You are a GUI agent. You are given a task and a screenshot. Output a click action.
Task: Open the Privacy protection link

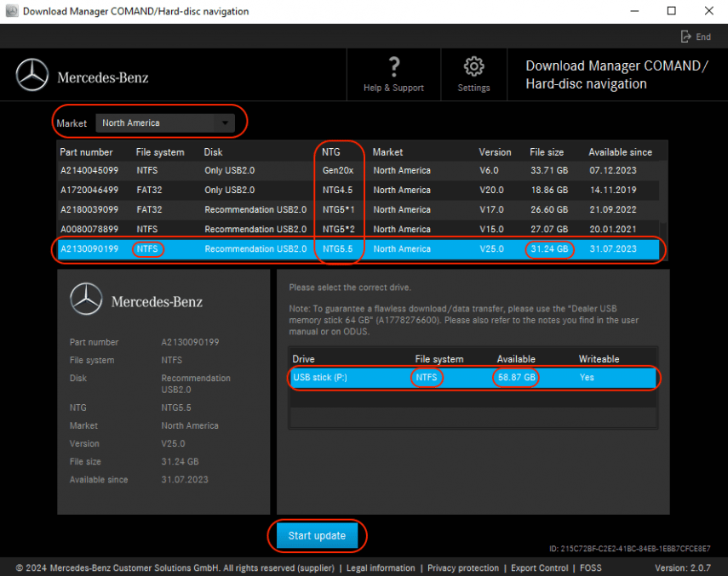pyautogui.click(x=462, y=567)
